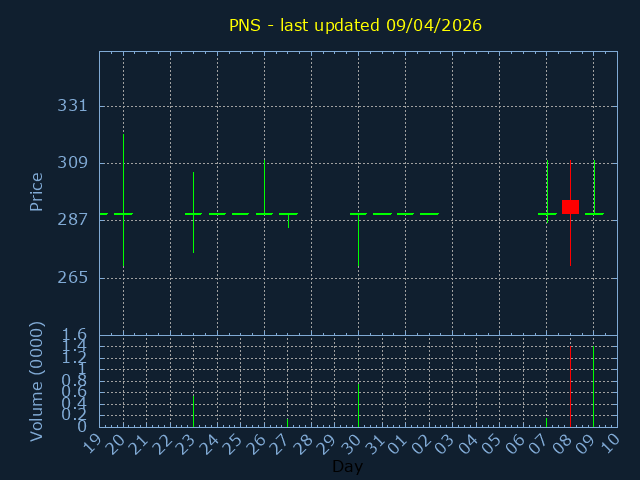Select the 287 price tick label

click(72, 220)
